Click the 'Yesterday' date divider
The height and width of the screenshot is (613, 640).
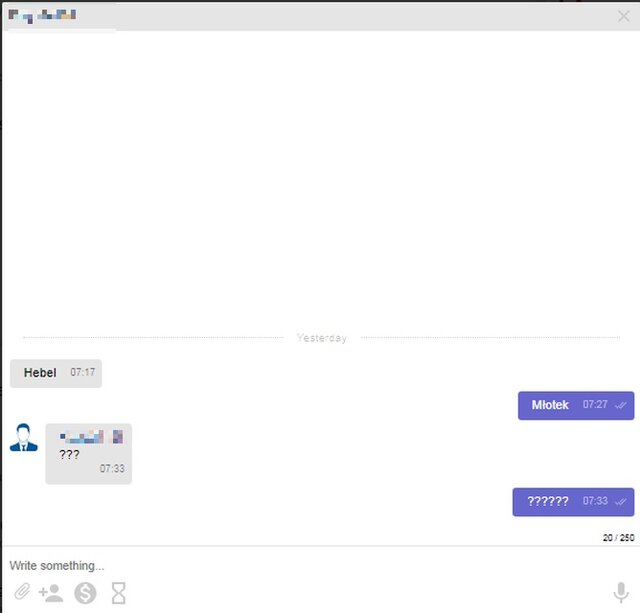pos(322,338)
